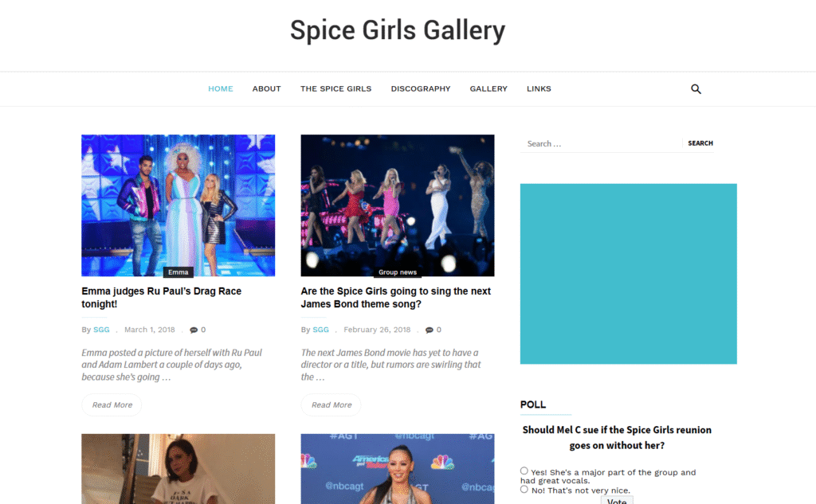The width and height of the screenshot is (816, 504).
Task: Open the Spice Girls stage performance thumbnail
Action: [x=398, y=205]
